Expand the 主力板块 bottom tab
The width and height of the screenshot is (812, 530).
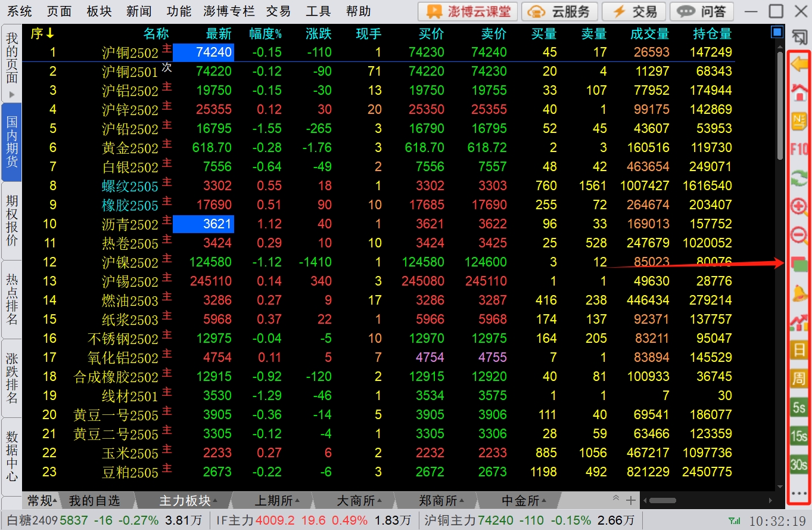coord(188,500)
